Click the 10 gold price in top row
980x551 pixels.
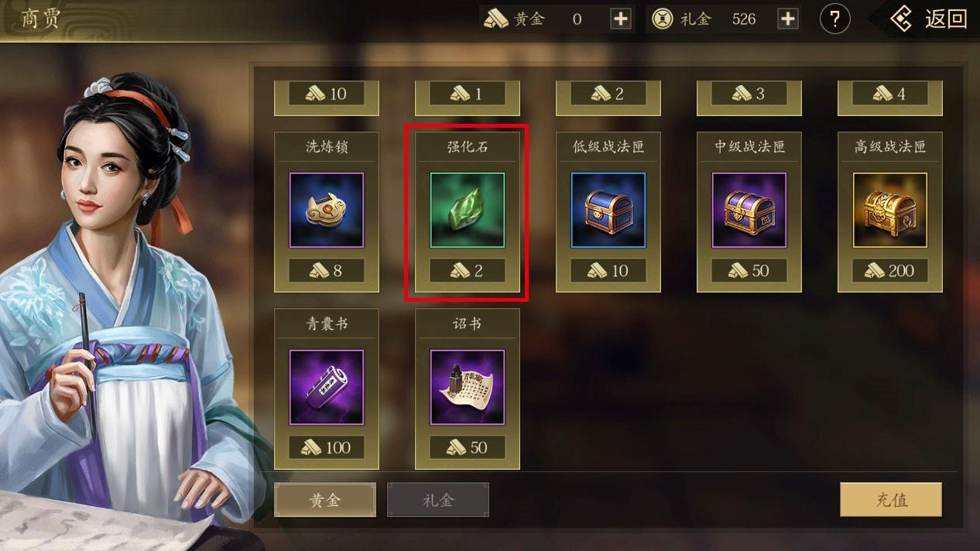point(327,94)
